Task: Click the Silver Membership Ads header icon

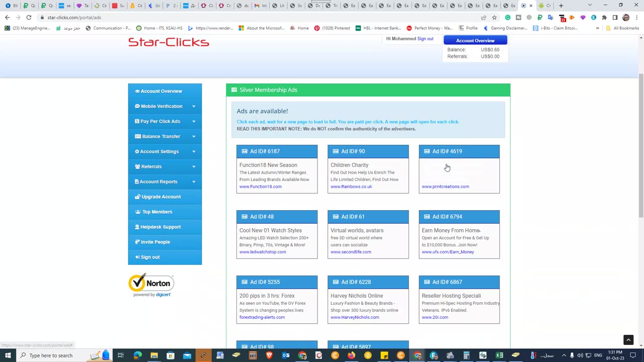Action: [234, 90]
